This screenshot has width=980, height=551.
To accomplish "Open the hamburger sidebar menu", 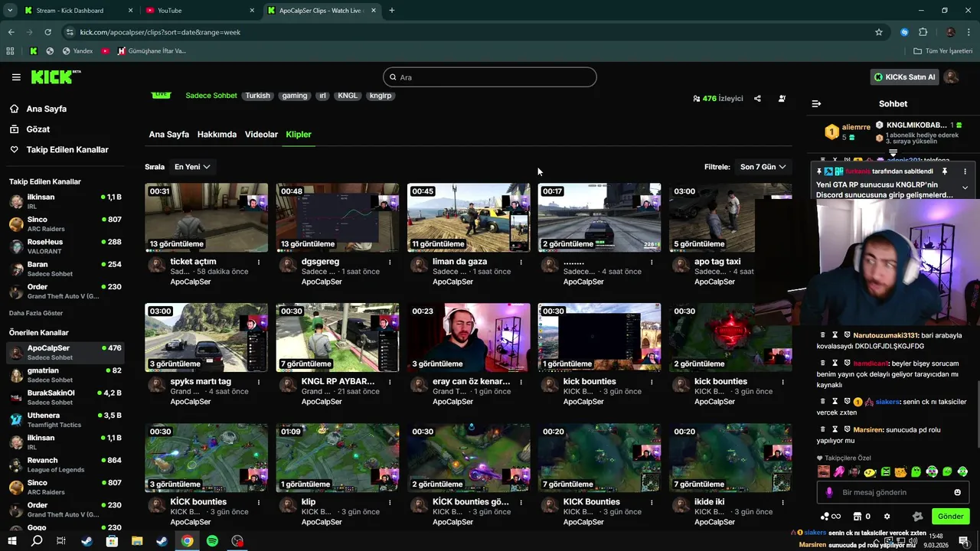I will [16, 77].
